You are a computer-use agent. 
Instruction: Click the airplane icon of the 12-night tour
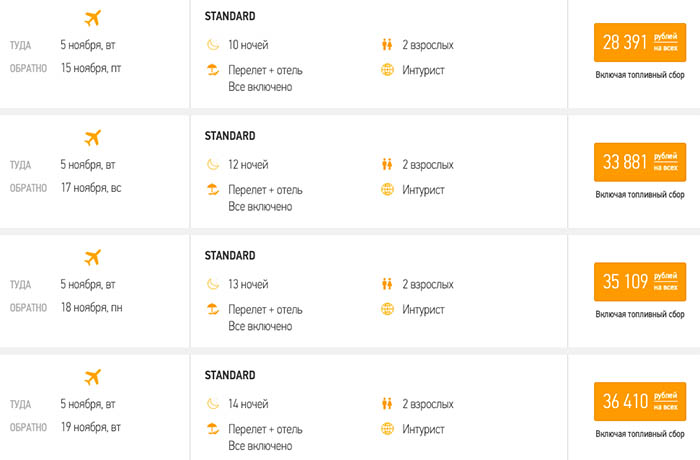click(92, 138)
